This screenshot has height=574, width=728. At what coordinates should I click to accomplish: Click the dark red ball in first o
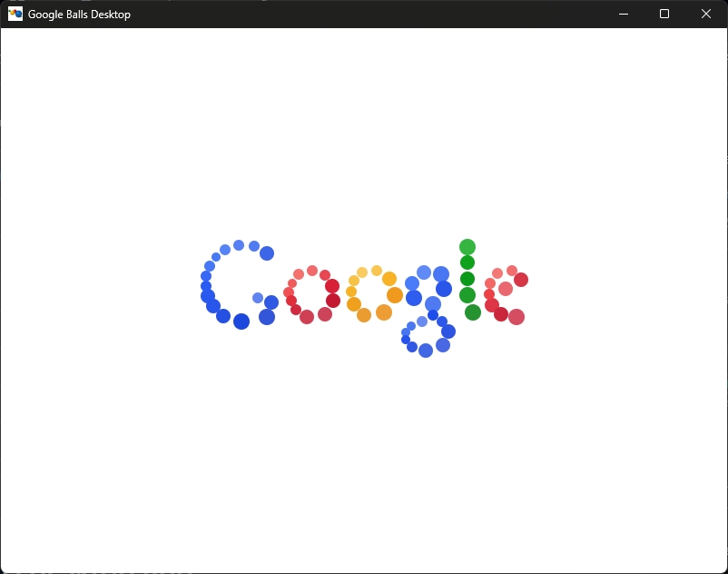point(333,301)
